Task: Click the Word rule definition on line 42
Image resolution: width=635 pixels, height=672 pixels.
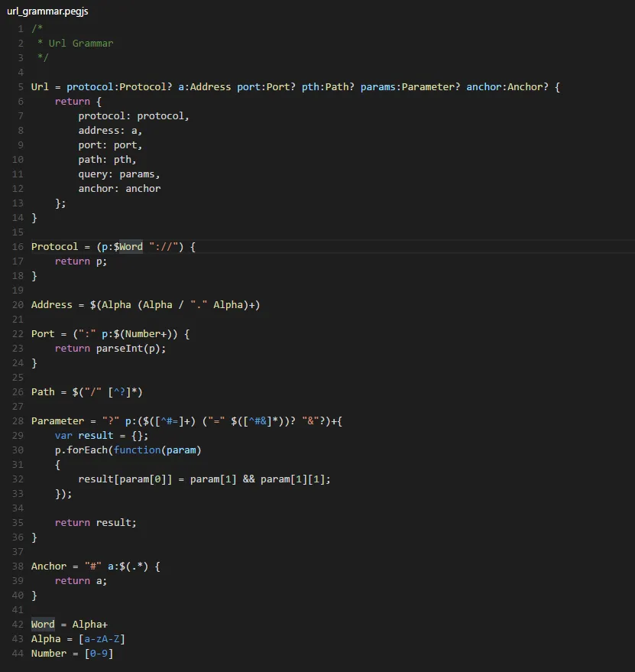Action: coord(42,624)
